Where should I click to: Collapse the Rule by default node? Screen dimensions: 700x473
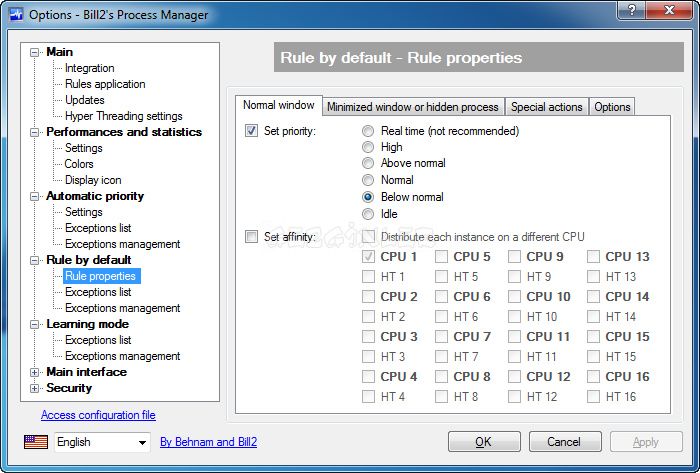point(34,261)
